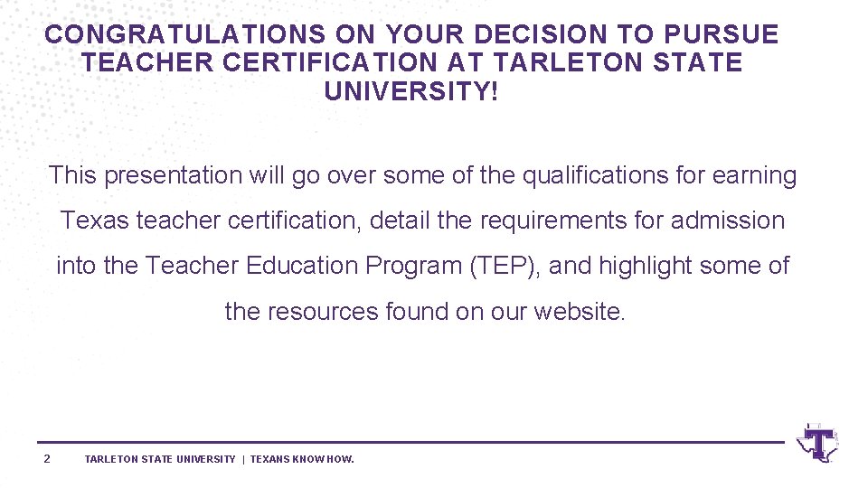
Task: Click the purple horizontal footer divider line
Action: 407,442
